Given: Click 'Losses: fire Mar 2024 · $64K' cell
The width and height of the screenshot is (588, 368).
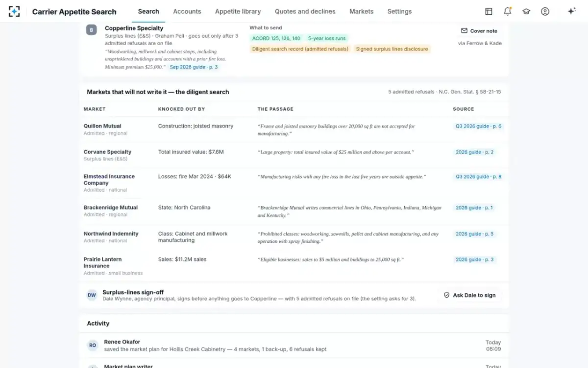Looking at the screenshot, I should [x=195, y=177].
